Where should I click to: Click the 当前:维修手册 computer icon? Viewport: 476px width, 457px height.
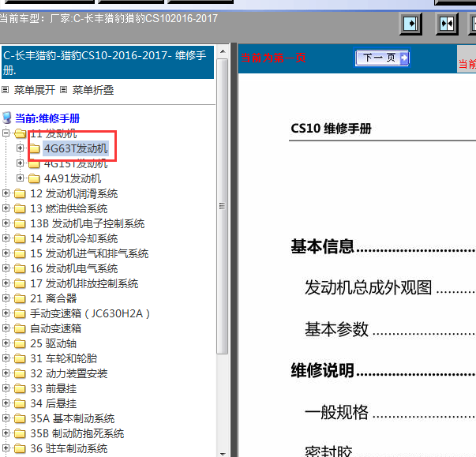pyautogui.click(x=6, y=118)
